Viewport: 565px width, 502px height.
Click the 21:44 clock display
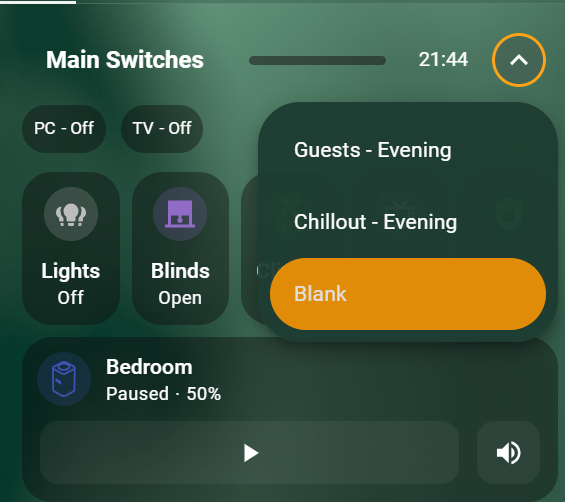[x=443, y=59]
